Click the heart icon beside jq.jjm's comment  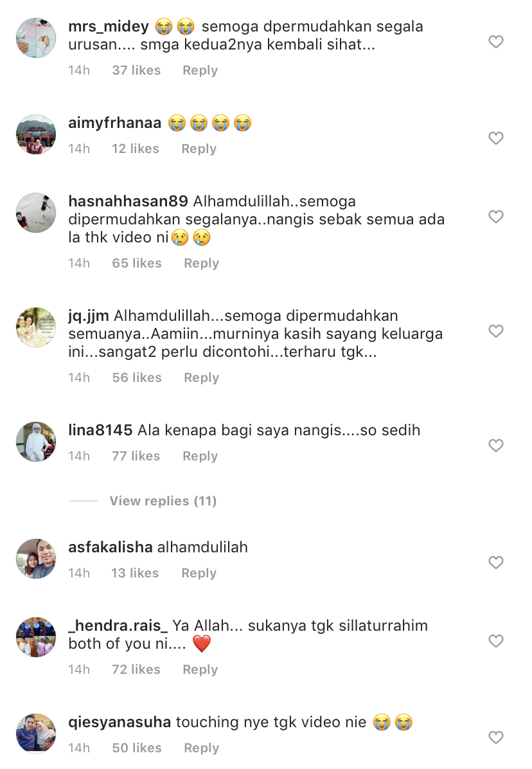pos(496,331)
